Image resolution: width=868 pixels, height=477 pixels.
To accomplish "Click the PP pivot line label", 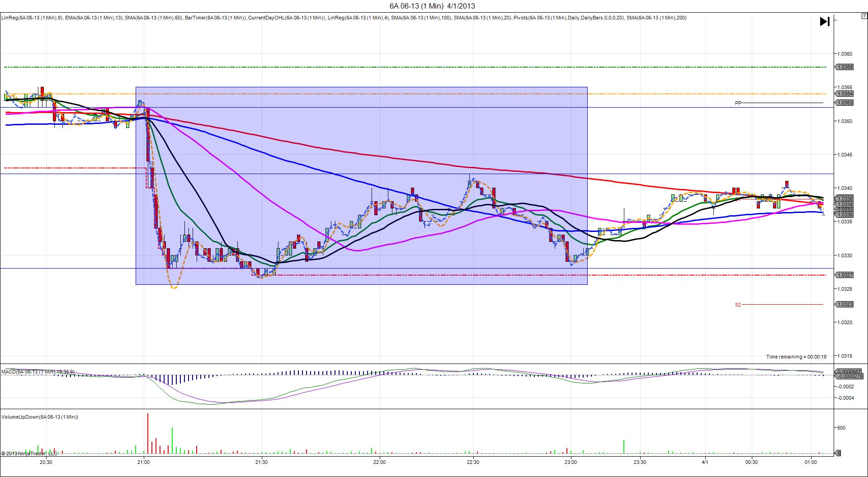I will click(738, 103).
